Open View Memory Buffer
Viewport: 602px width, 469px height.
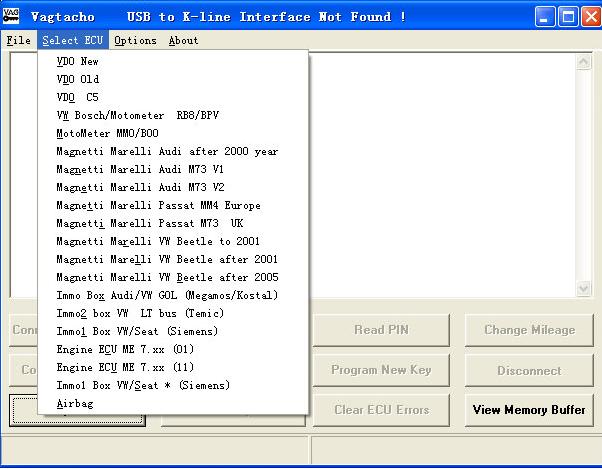click(x=529, y=410)
